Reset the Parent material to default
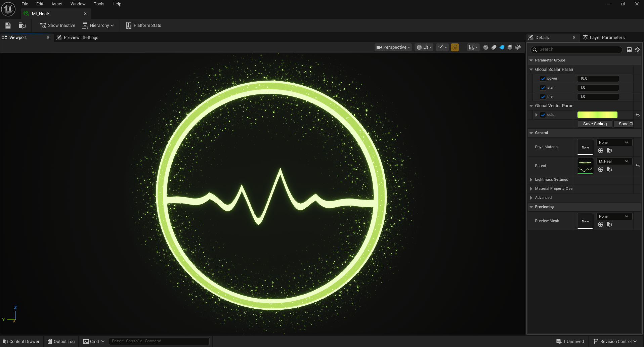644x347 pixels. pos(638,166)
